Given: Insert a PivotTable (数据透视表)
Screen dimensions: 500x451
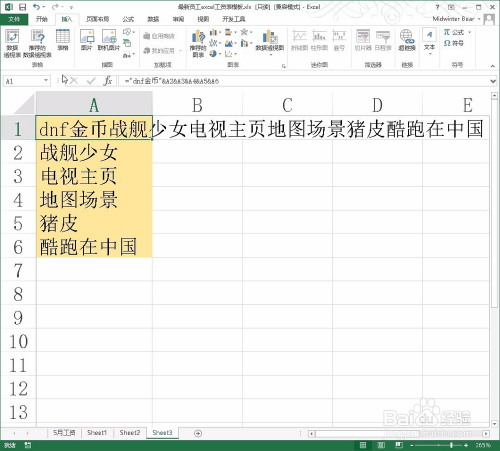Looking at the screenshot, I should (x=12, y=44).
